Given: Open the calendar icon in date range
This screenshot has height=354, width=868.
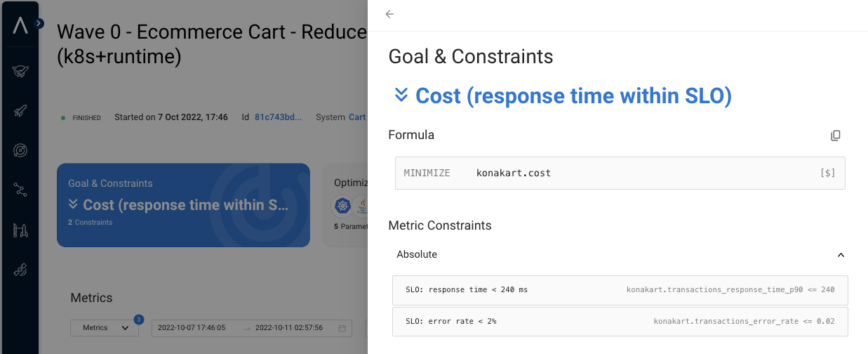Looking at the screenshot, I should coord(342,328).
